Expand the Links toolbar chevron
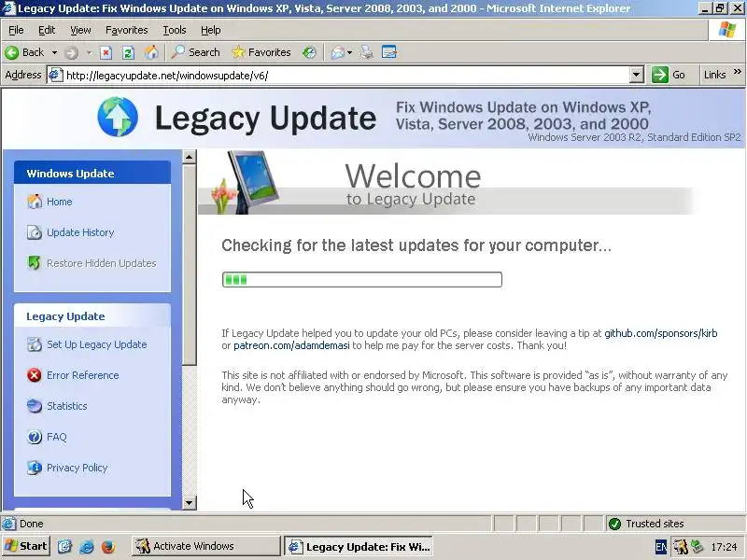Screen dimensions: 747x560 [x=738, y=72]
